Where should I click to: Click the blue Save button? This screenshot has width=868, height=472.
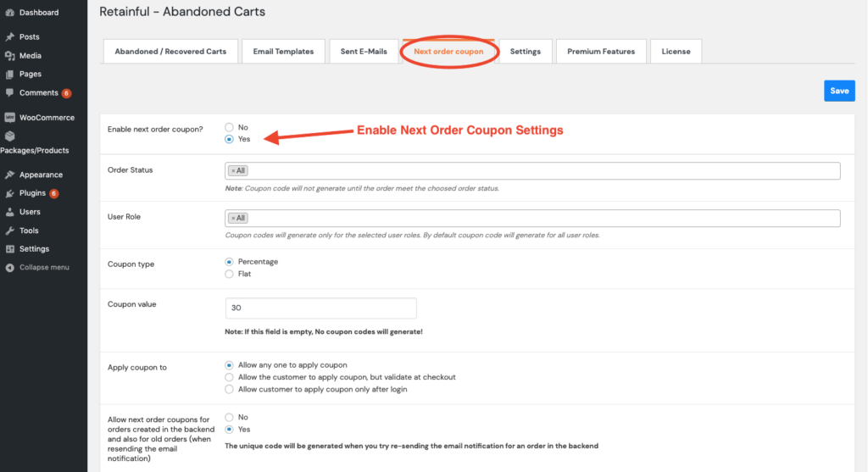(839, 91)
